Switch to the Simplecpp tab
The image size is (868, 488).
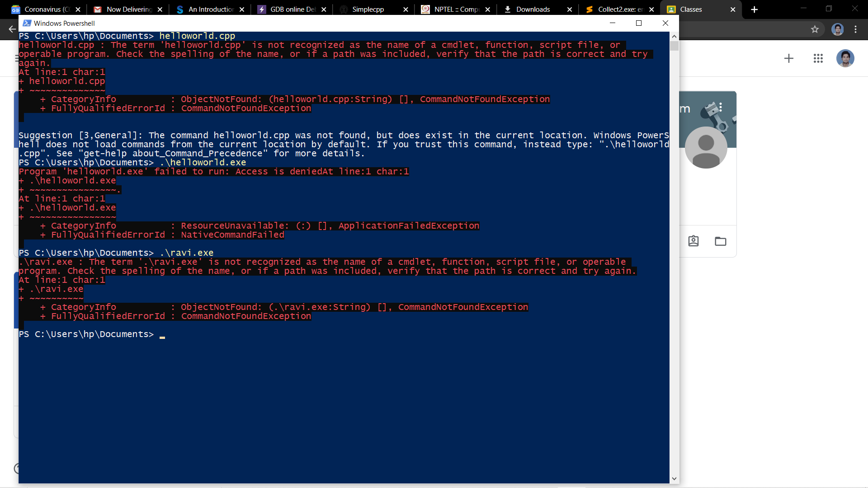pyautogui.click(x=368, y=9)
